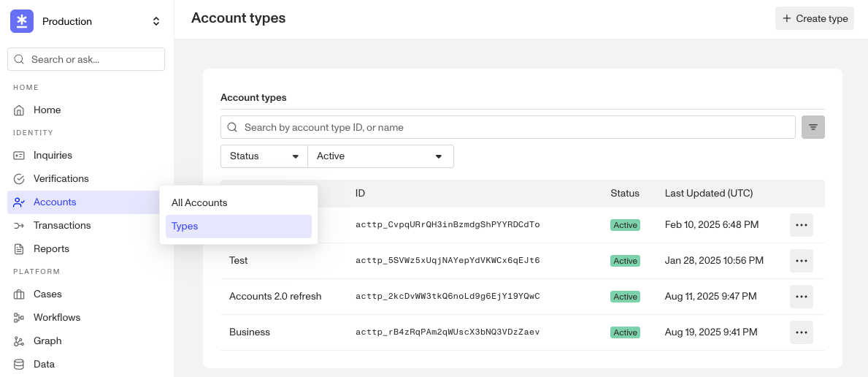Screen dimensions: 868x377
Task: Open the Active value dropdown
Action: point(380,156)
